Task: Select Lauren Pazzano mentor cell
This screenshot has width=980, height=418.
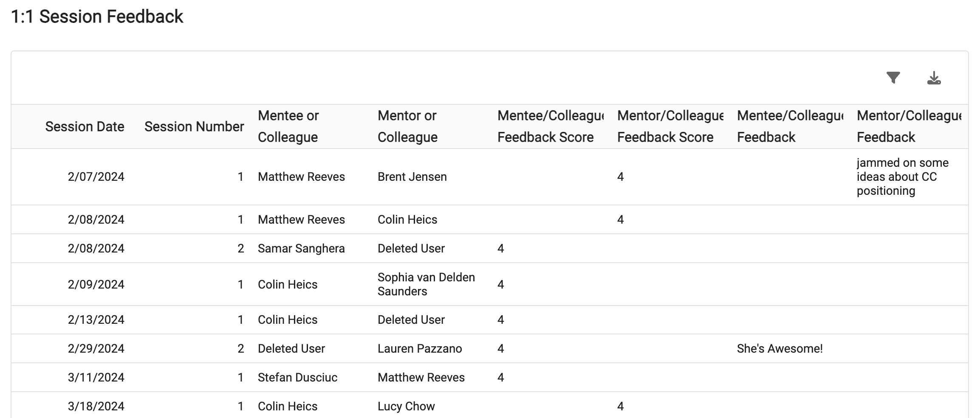Action: [x=419, y=349]
